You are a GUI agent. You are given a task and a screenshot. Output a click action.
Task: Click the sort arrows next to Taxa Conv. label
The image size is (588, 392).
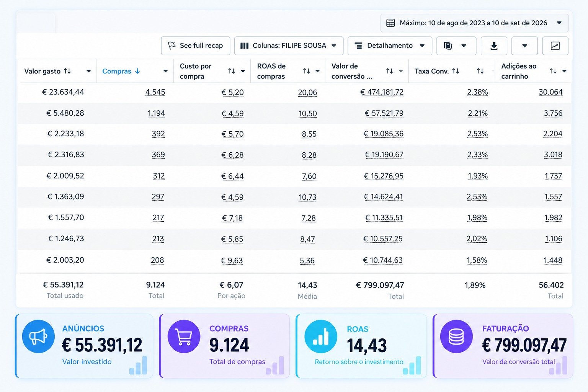click(456, 71)
